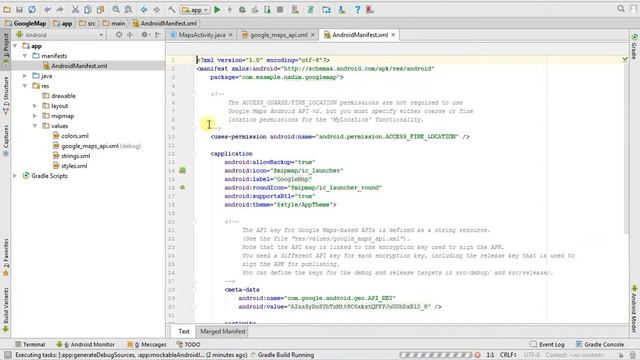This screenshot has width=640, height=360.
Task: Open the Terminal tool window
Action: coord(30,344)
